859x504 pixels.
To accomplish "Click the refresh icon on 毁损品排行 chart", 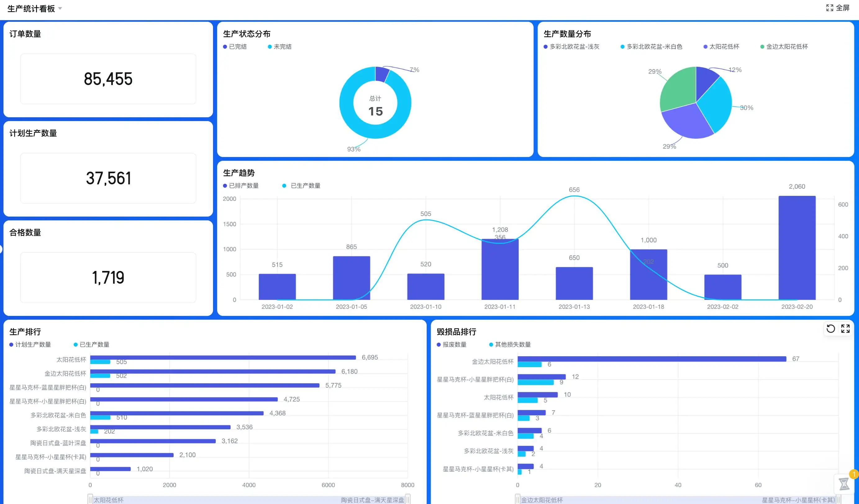I will click(830, 329).
